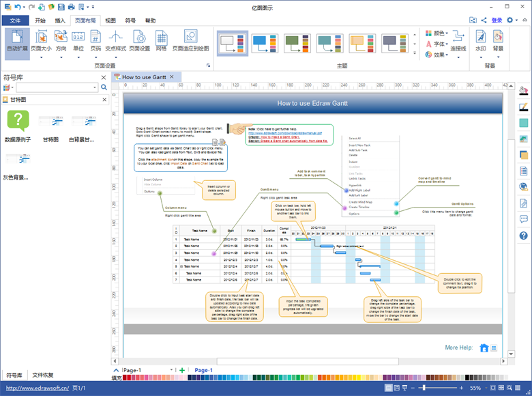Open the 效果 theme effect dropdown

click(437, 55)
